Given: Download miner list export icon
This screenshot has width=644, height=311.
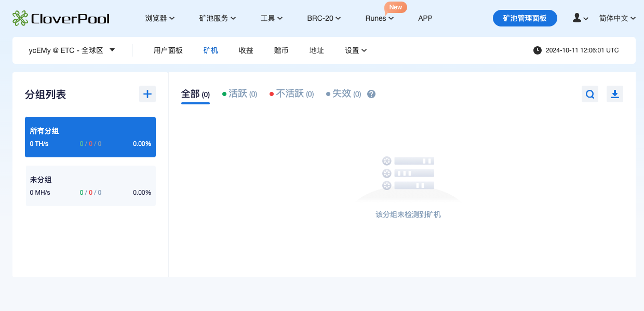Looking at the screenshot, I should tap(615, 94).
